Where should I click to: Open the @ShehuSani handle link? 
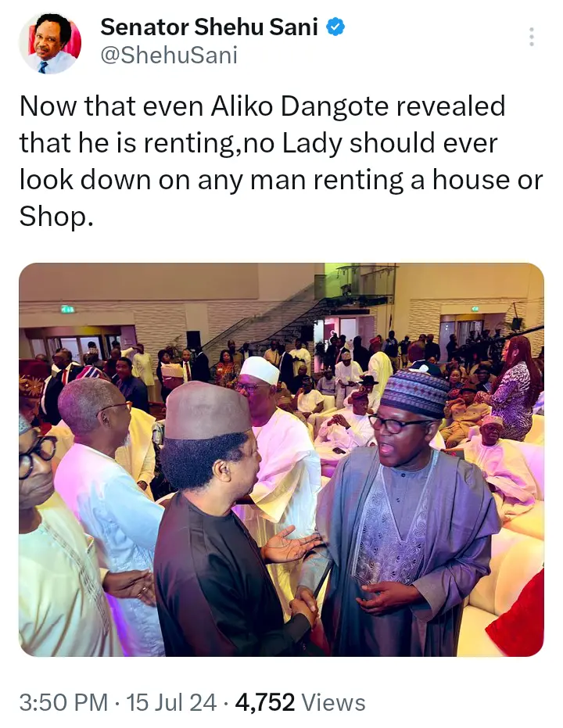(169, 56)
